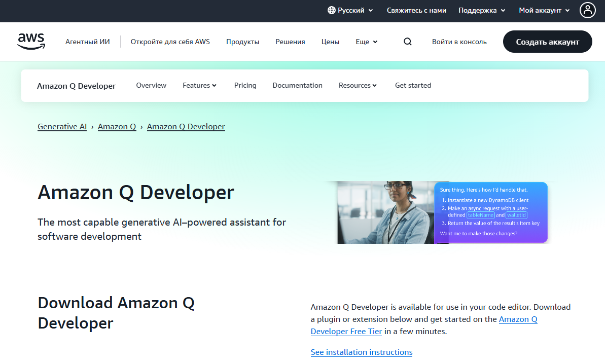Follow the Generative AI breadcrumb link
The height and width of the screenshot is (364, 605).
pyautogui.click(x=62, y=126)
